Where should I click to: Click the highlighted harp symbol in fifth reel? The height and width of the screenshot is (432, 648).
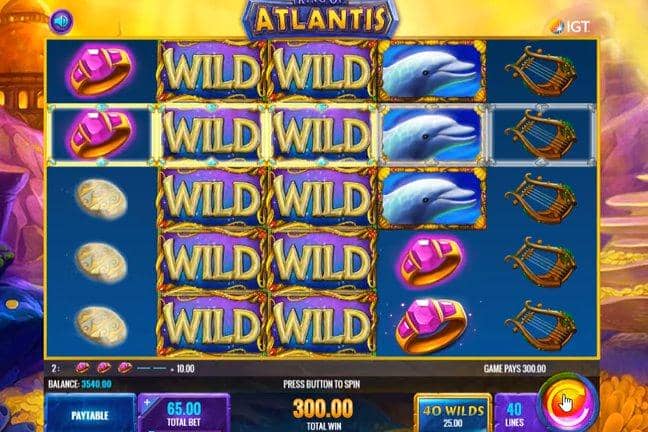point(541,134)
